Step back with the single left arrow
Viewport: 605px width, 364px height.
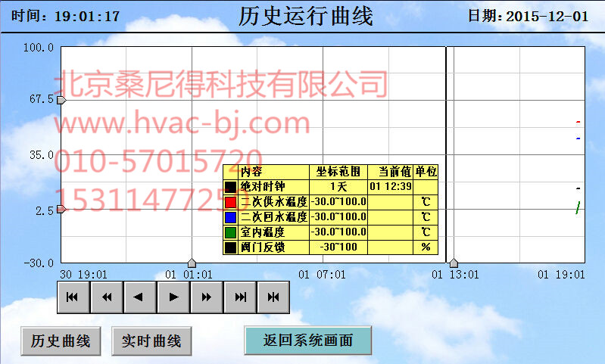140,297
